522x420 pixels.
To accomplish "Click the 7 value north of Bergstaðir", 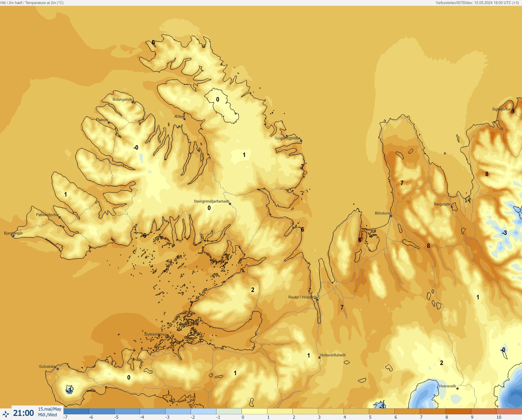I will pos(402,183).
